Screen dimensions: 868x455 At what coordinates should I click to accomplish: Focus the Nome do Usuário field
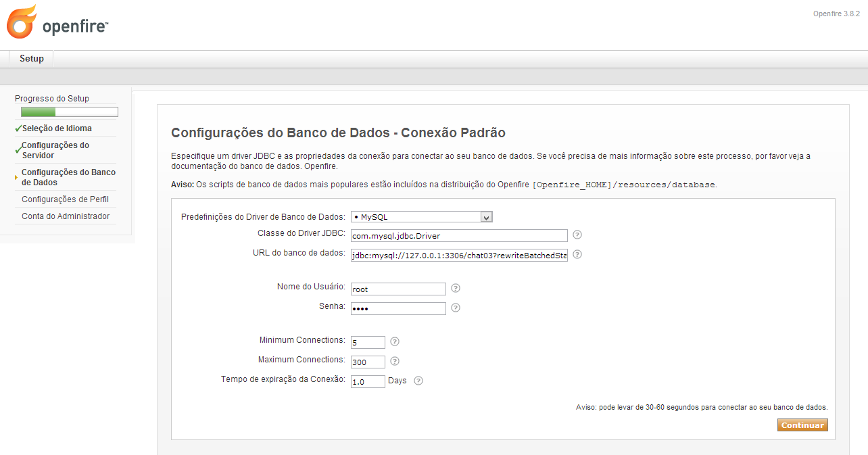point(398,289)
